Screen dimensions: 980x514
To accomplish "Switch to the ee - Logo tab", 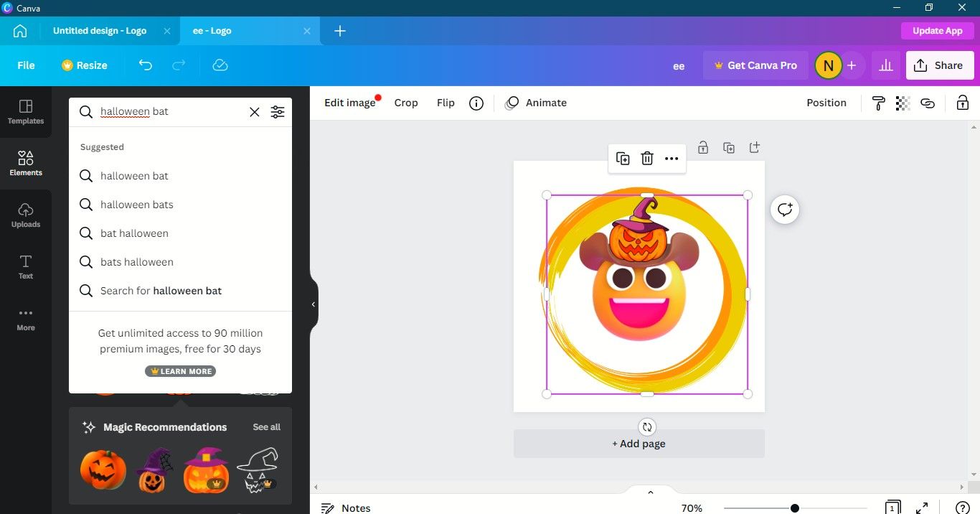I will [x=212, y=31].
